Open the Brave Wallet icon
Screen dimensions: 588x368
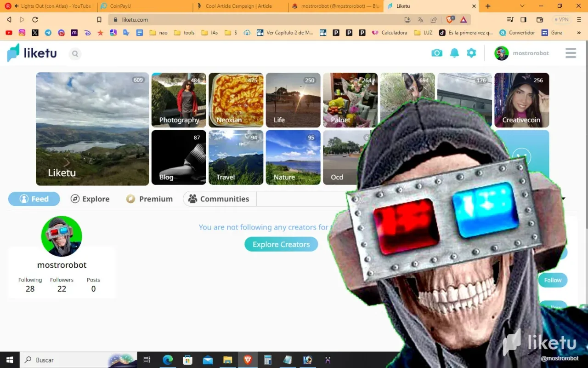pyautogui.click(x=540, y=20)
